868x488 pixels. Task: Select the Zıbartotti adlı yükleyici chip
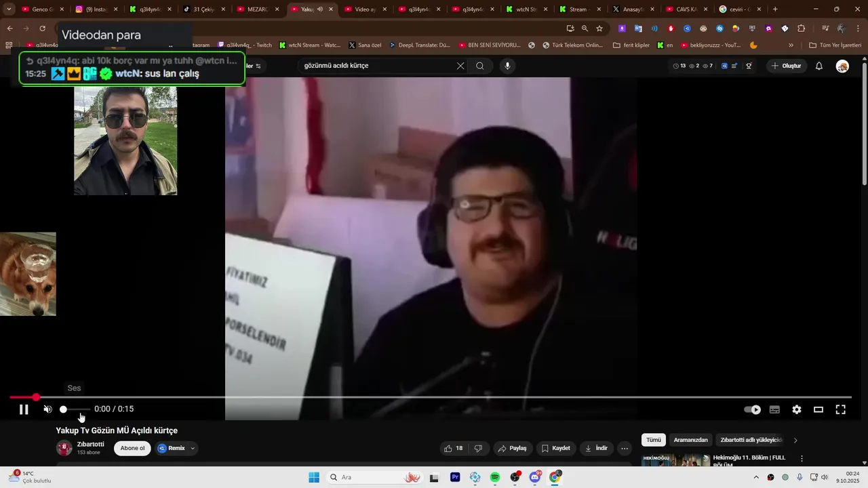[x=751, y=440]
